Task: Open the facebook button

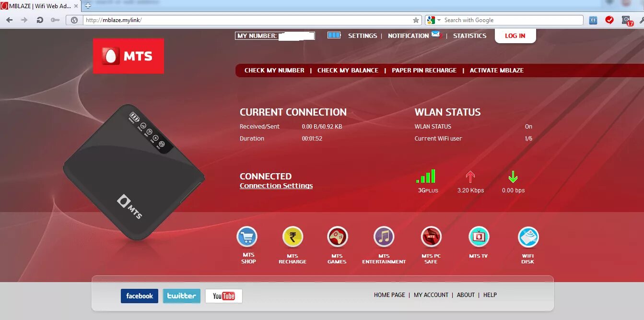Action: tap(140, 296)
